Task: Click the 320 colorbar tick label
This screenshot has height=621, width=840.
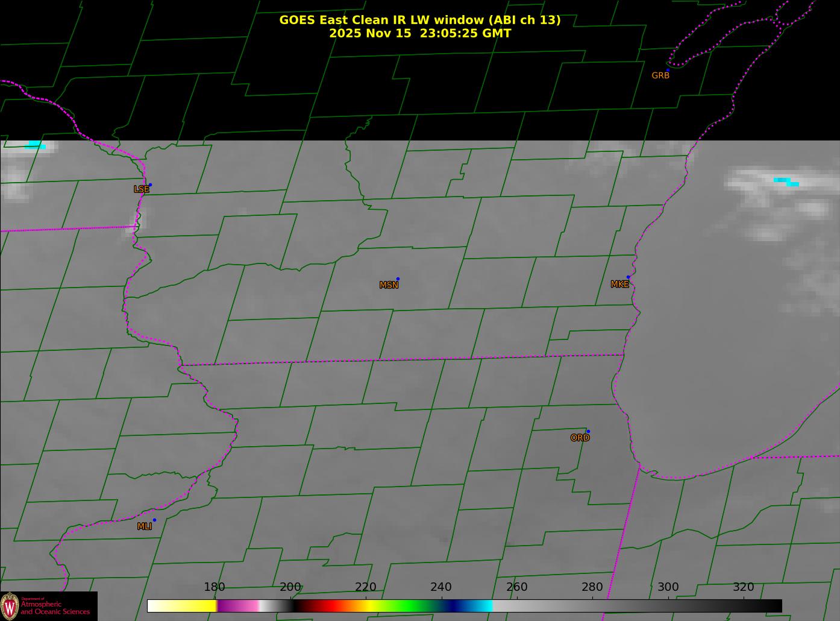Action: tap(744, 587)
